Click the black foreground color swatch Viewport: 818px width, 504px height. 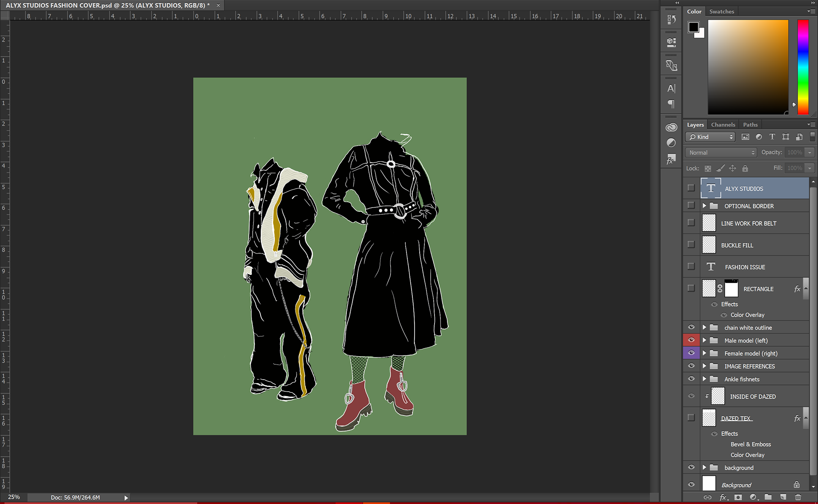(693, 27)
